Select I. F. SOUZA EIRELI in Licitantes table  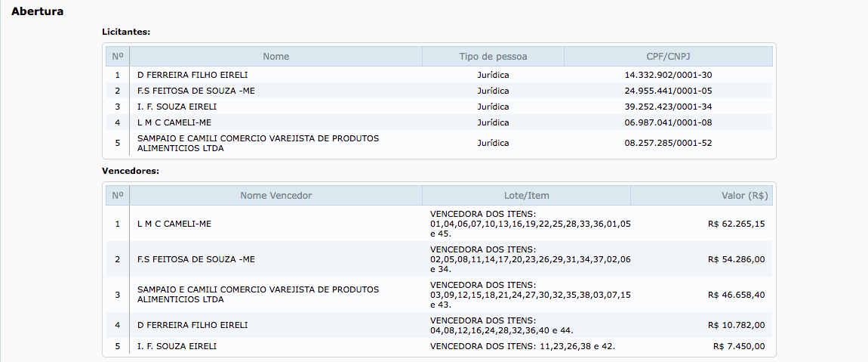coord(177,107)
